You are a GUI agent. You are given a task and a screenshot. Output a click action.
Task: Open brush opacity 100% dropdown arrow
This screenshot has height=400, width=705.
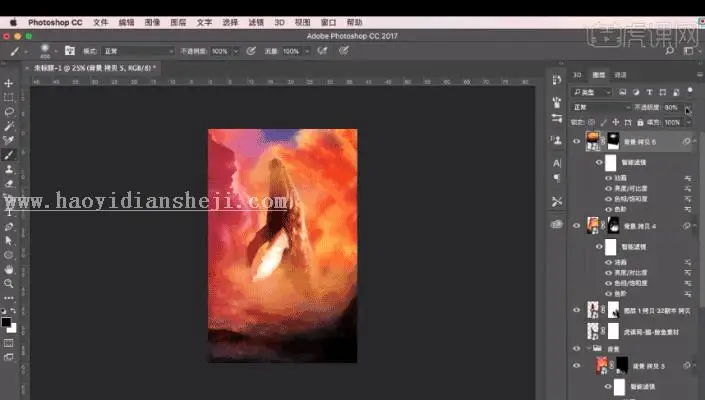click(236, 51)
